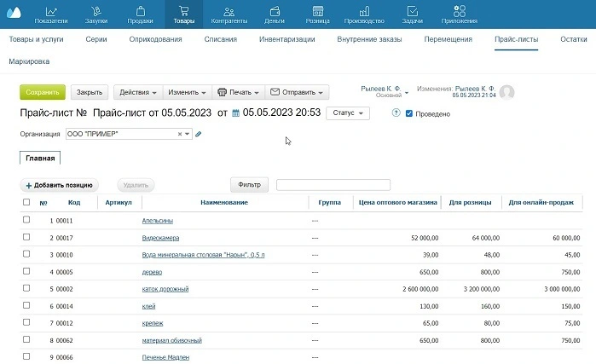Click the calendar icon beside the date
Screen dimensions: 596x364
[x=236, y=113]
